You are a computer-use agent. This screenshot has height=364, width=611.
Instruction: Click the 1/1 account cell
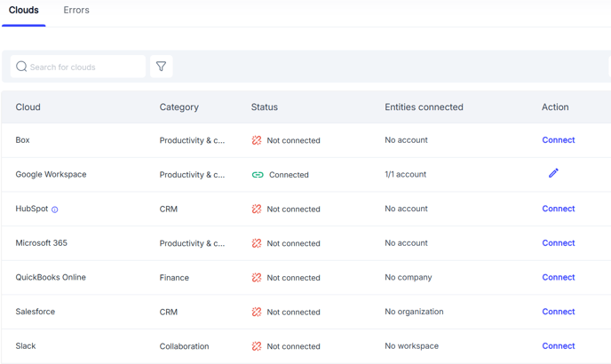(406, 174)
